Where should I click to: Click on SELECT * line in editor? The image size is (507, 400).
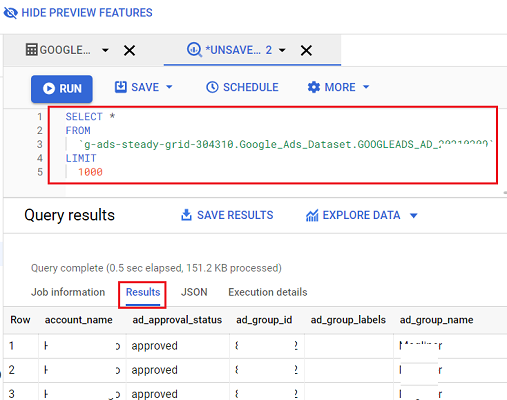click(90, 117)
